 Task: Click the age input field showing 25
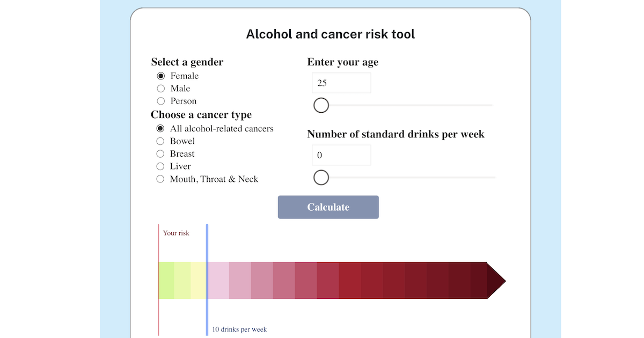tap(341, 83)
